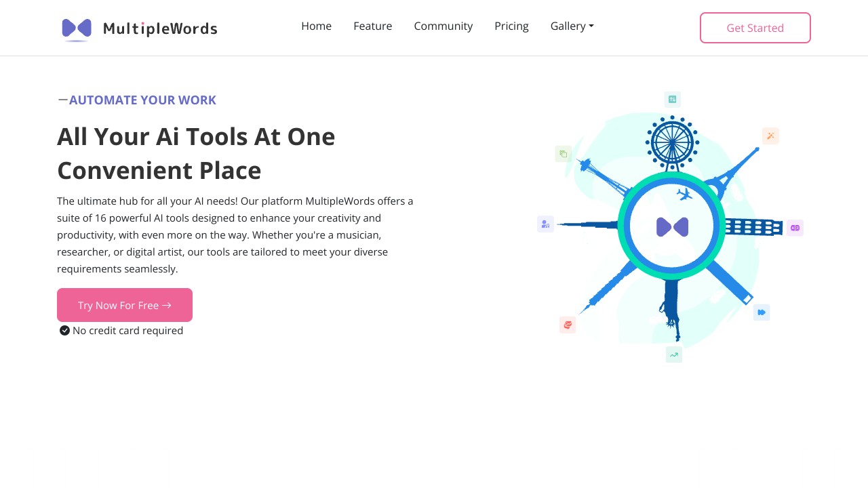Click the green image stack icon

pos(564,154)
